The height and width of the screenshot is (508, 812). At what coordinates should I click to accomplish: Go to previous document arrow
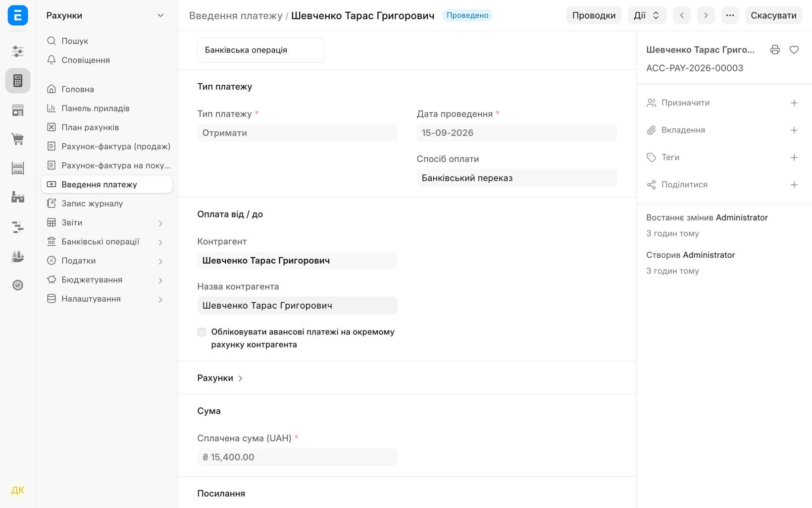point(682,15)
